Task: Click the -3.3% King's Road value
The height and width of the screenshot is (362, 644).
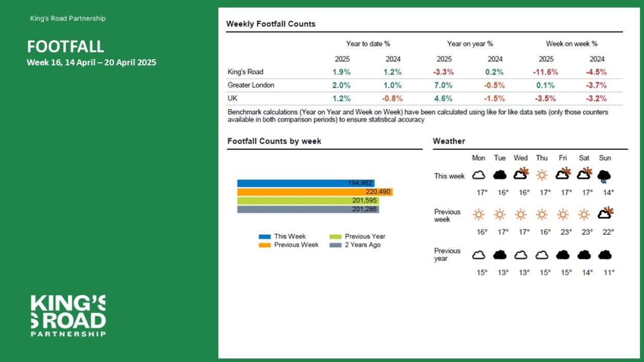Action: 444,72
